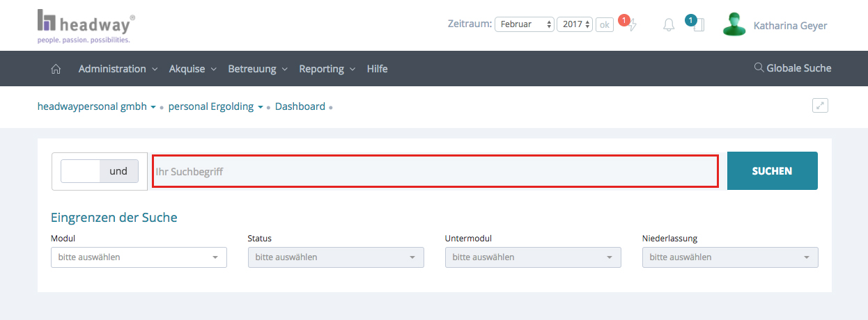
Task: Open the documents icon with badge
Action: (x=698, y=25)
